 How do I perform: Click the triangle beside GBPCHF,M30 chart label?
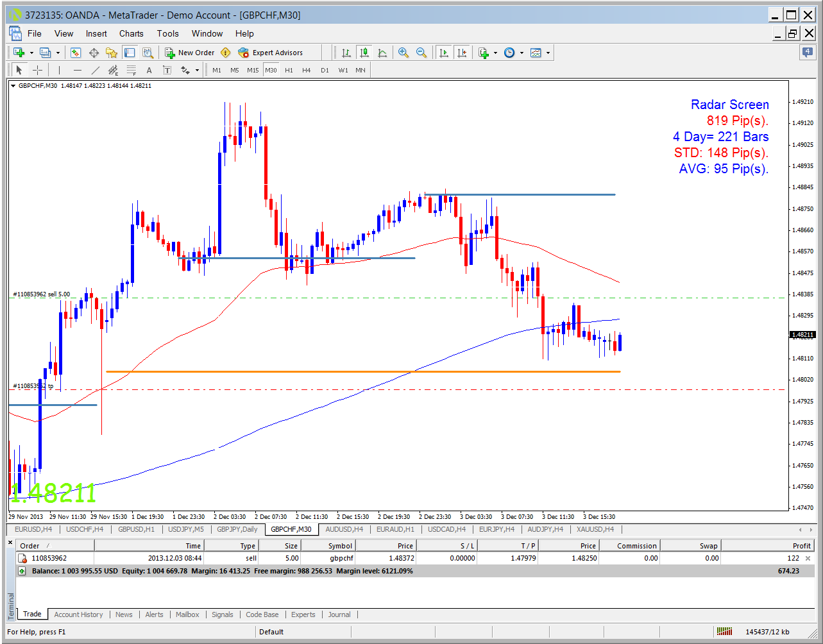point(13,85)
